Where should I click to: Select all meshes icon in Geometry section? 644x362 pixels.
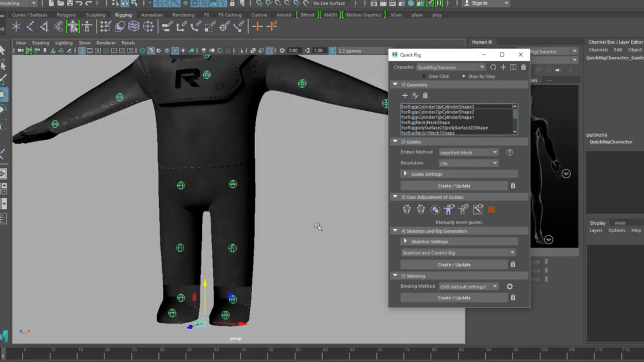click(x=415, y=95)
